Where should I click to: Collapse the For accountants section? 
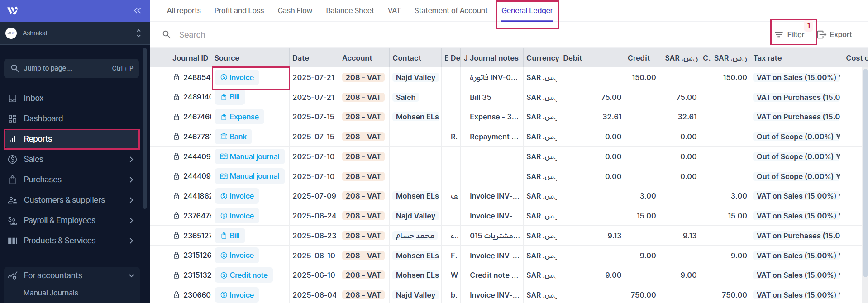coord(131,275)
